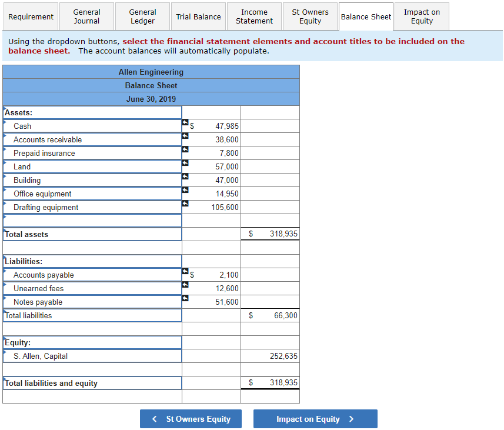Click the undo arrow next to Notes payable
This screenshot has width=504, height=430.
pos(185,299)
